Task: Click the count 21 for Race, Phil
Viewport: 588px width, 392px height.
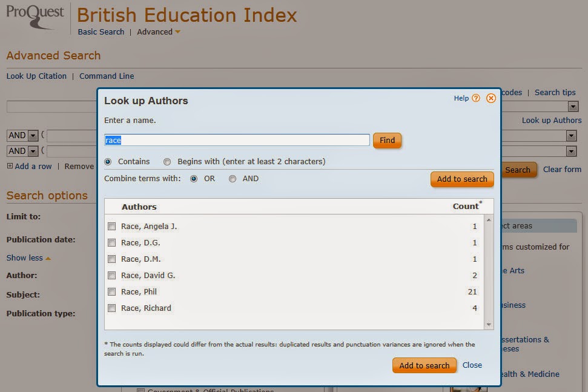Action: (472, 291)
